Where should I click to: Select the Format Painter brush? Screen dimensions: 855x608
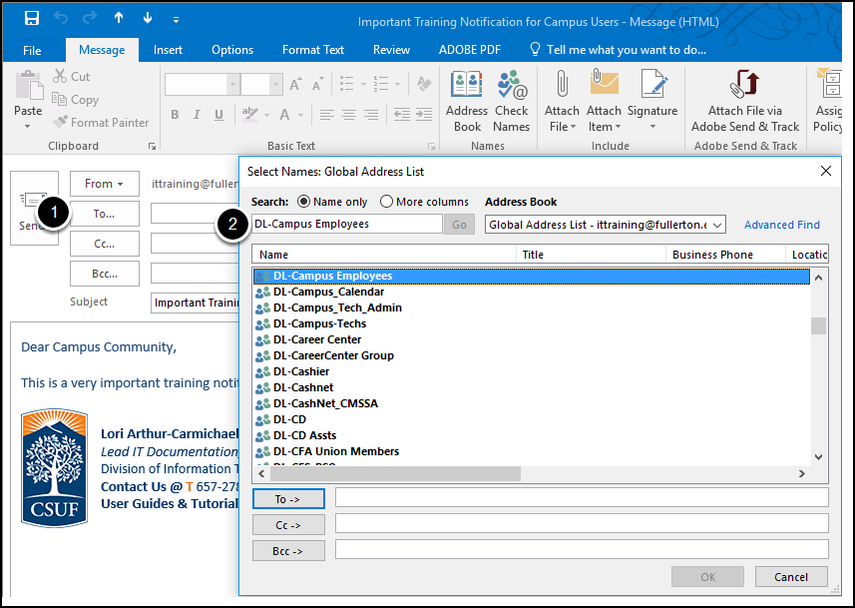pyautogui.click(x=60, y=122)
